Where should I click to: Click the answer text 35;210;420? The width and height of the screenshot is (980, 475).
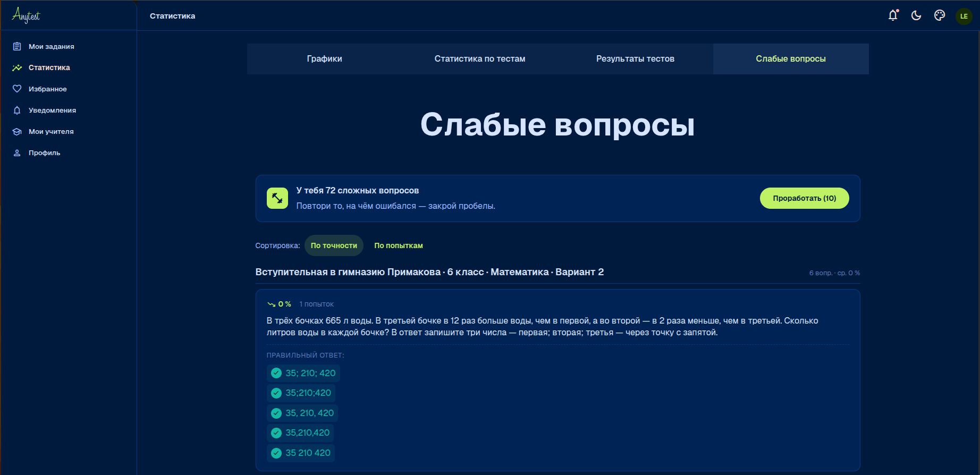pyautogui.click(x=308, y=393)
